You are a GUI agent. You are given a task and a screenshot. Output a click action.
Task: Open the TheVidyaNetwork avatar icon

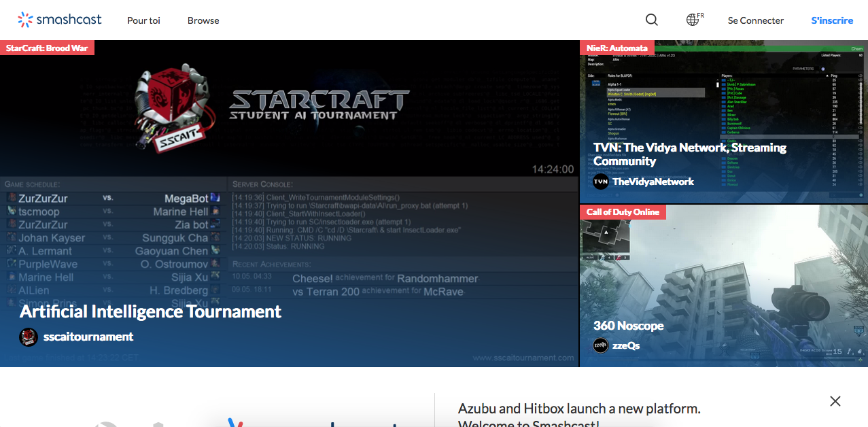click(601, 182)
